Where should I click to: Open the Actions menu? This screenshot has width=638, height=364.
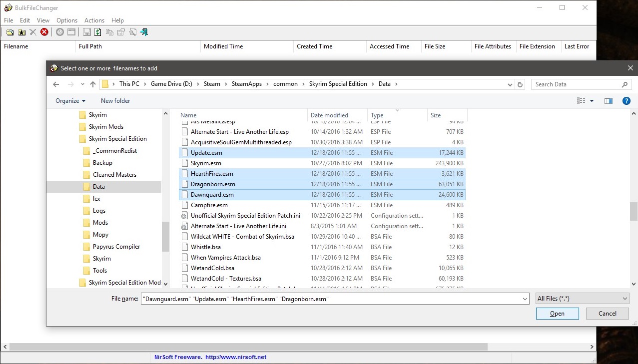(94, 20)
